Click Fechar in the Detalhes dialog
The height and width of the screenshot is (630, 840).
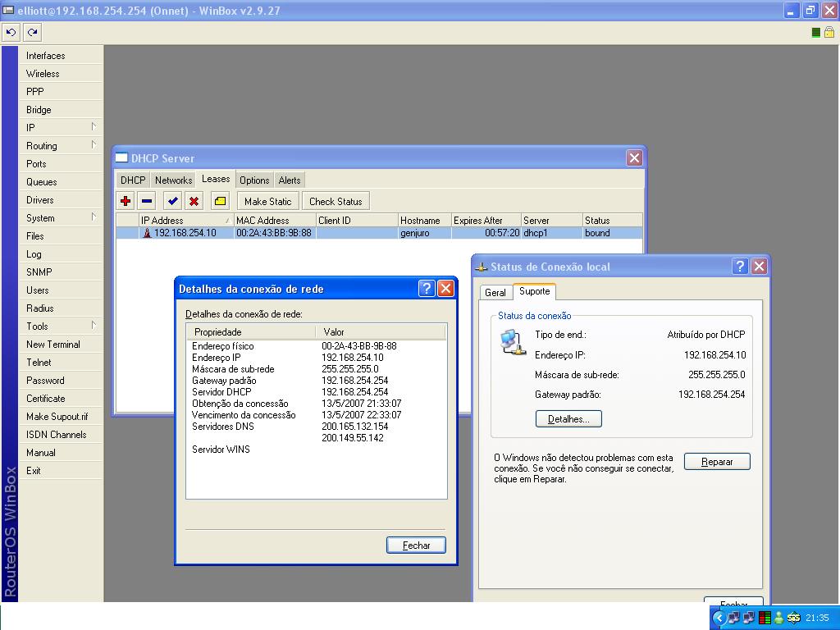point(416,546)
